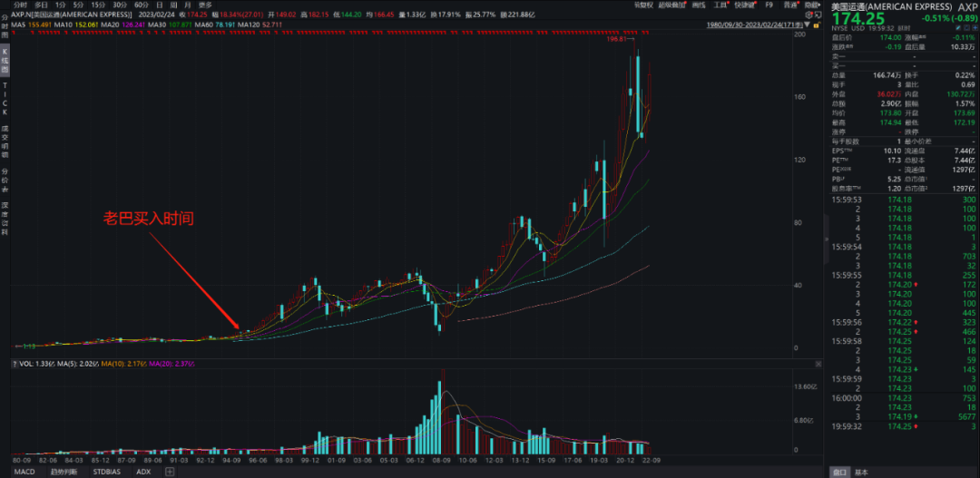Viewport: 980px width, 478px height.
Task: Open 深度资料 in the left sidebar
Action: [x=5, y=219]
